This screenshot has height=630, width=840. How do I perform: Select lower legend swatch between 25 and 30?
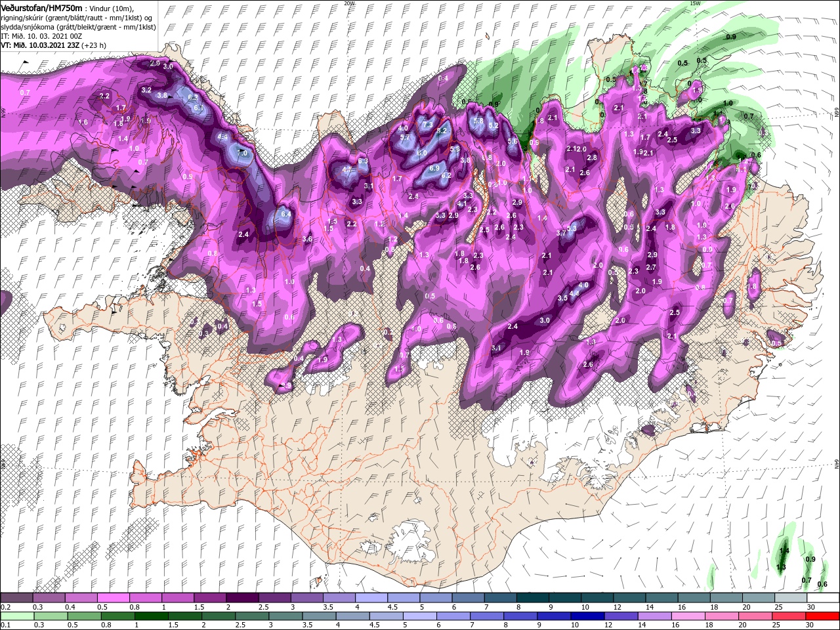789,616
